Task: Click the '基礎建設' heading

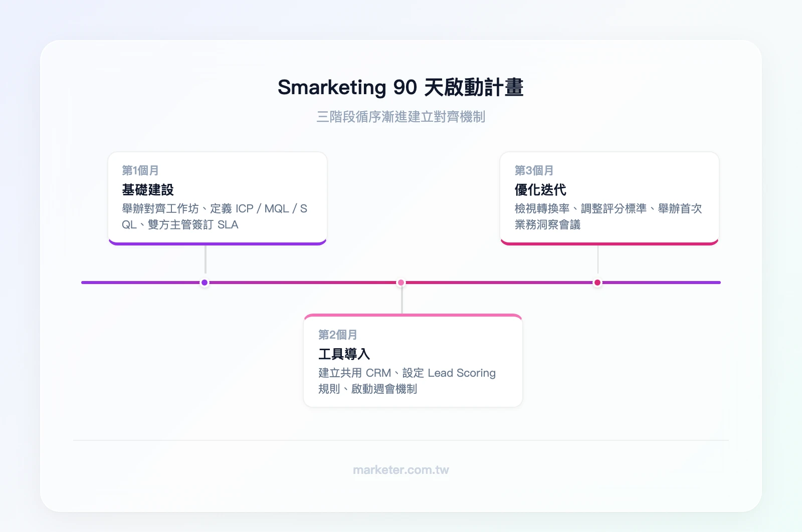Action: coord(148,190)
